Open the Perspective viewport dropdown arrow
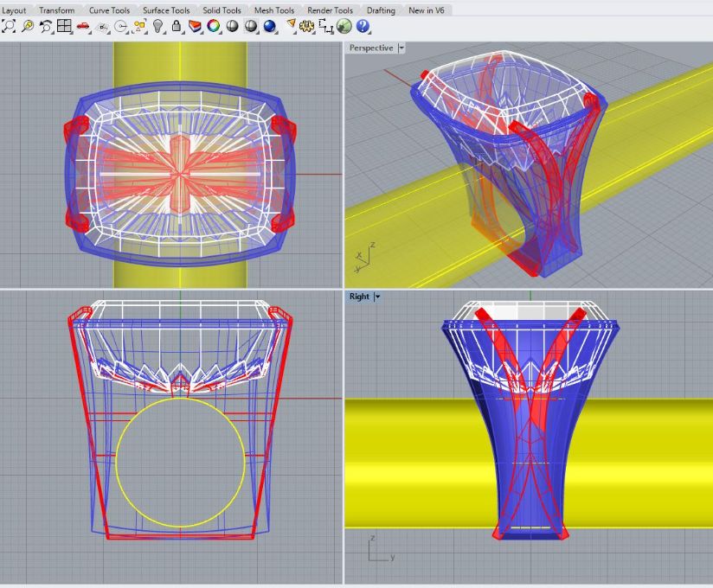The height and width of the screenshot is (588, 713). (x=401, y=48)
